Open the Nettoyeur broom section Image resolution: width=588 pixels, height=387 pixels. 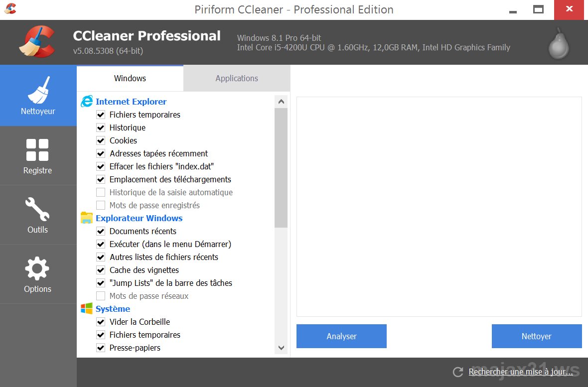(38, 96)
